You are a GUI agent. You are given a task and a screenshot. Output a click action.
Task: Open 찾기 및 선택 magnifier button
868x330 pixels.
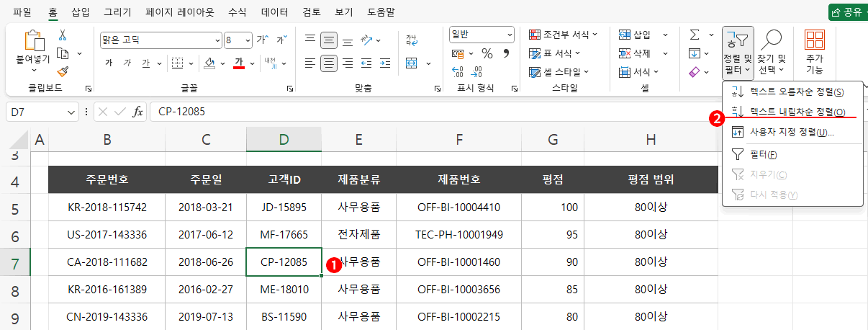coord(772,53)
